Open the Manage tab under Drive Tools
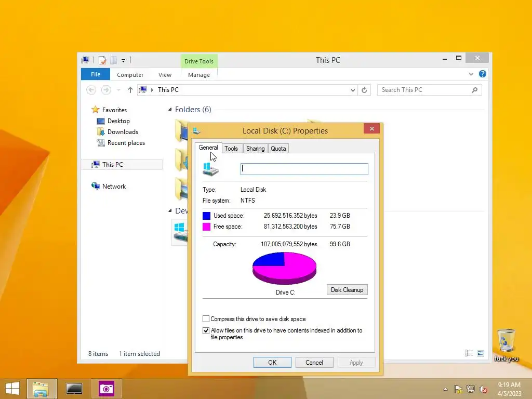 pos(199,75)
